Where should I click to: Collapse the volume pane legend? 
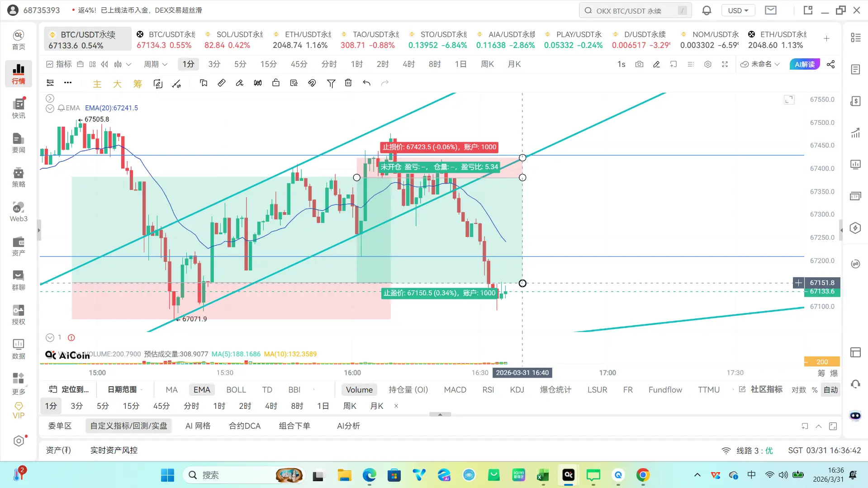coord(50,337)
